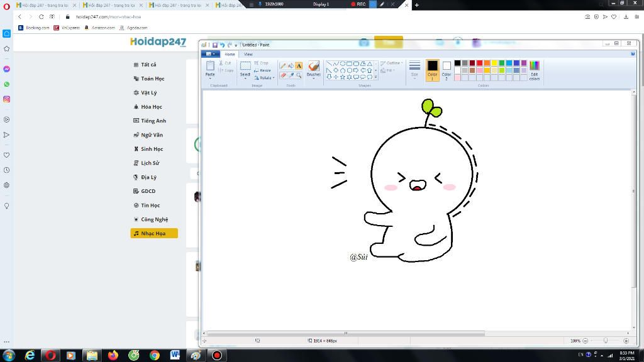Click Opera Messenger icon in sidebar
644x362 pixels.
(x=6, y=69)
